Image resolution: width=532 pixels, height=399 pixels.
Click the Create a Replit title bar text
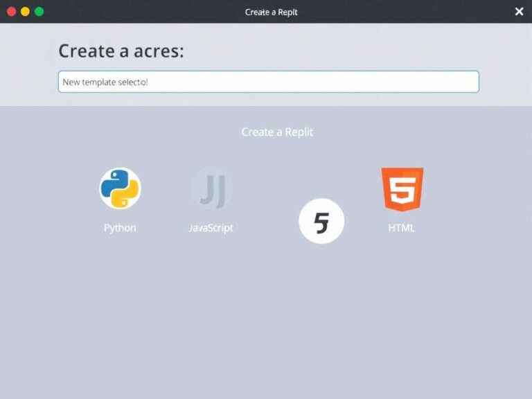pyautogui.click(x=271, y=12)
